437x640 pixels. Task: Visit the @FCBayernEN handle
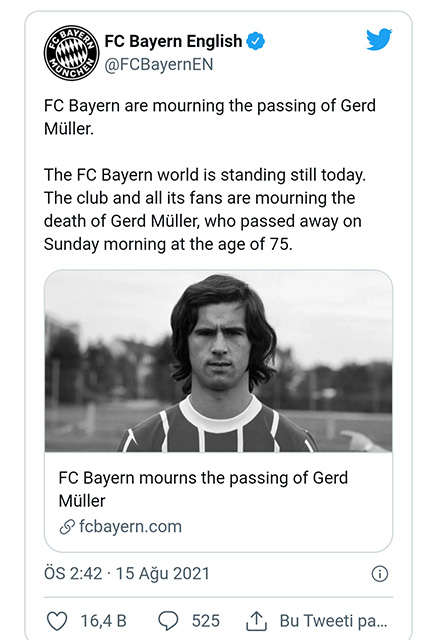click(159, 64)
